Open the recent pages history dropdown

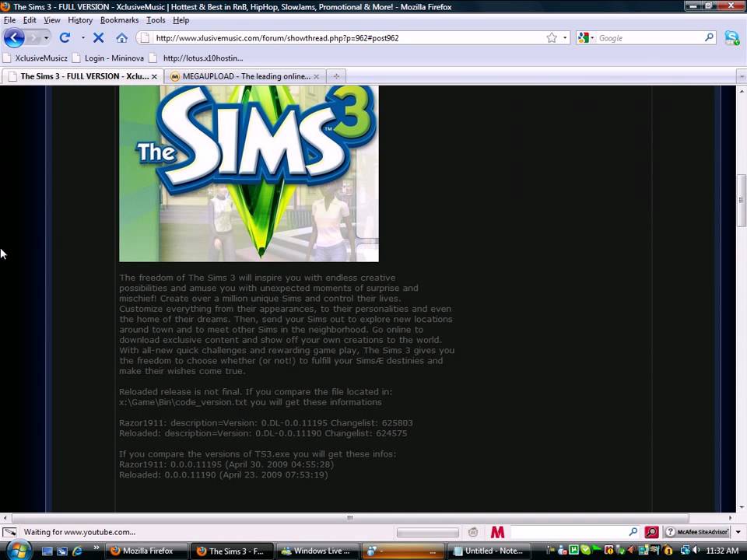point(46,37)
